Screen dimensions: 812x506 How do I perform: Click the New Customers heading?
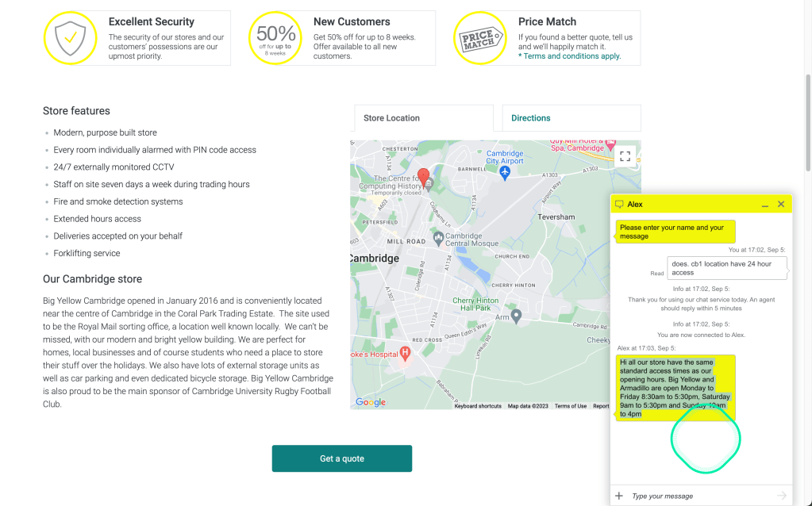(352, 21)
